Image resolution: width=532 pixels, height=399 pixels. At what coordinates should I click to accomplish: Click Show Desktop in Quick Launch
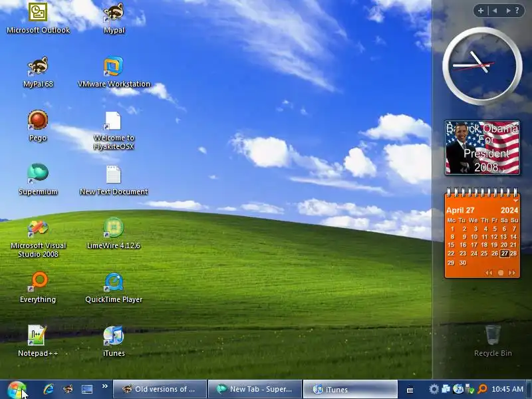[x=87, y=389]
